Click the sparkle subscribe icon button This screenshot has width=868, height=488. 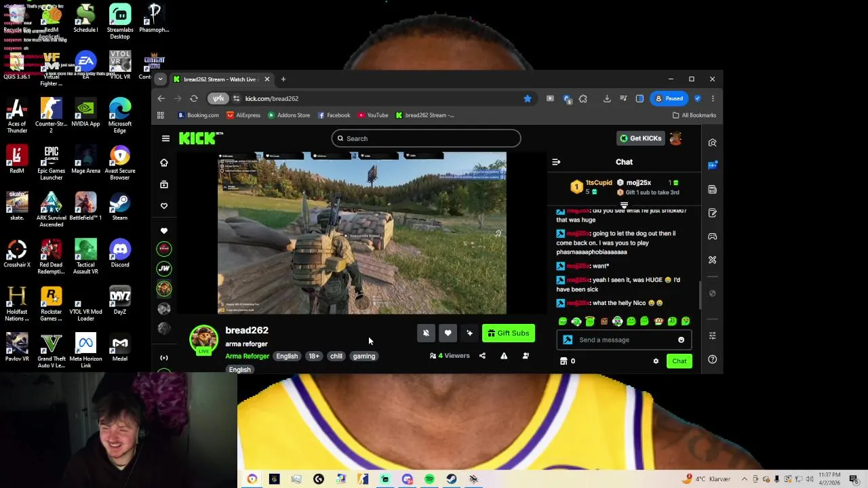[469, 333]
